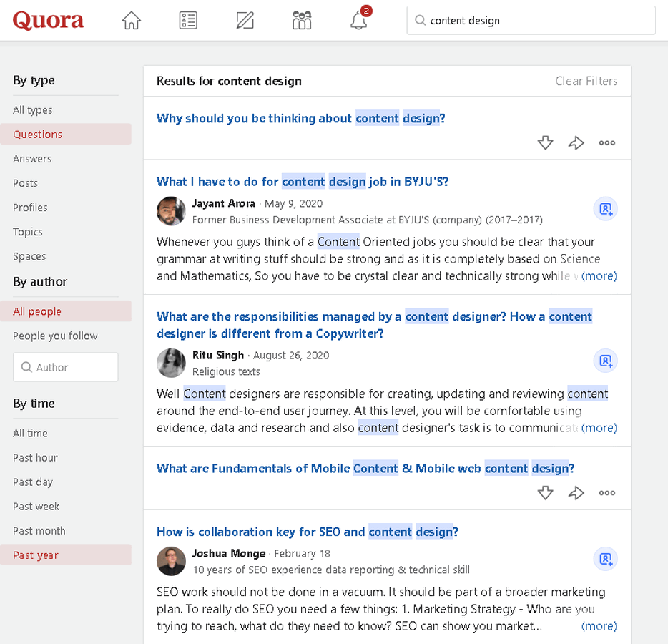Open more options for 'Why should you' question
Screen dimensions: 668x644
tap(606, 143)
